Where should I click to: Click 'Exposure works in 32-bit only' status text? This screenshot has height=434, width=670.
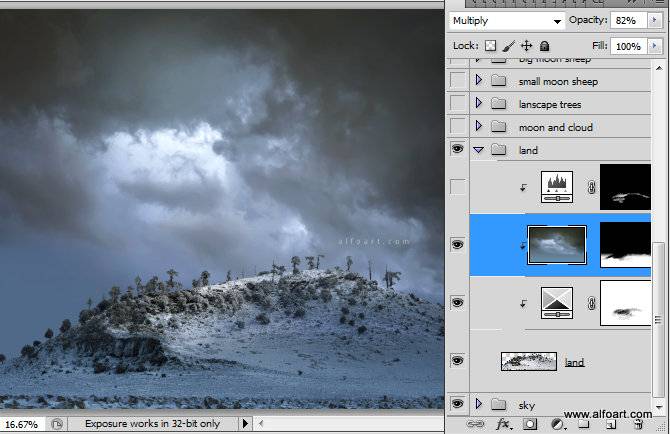point(152,424)
